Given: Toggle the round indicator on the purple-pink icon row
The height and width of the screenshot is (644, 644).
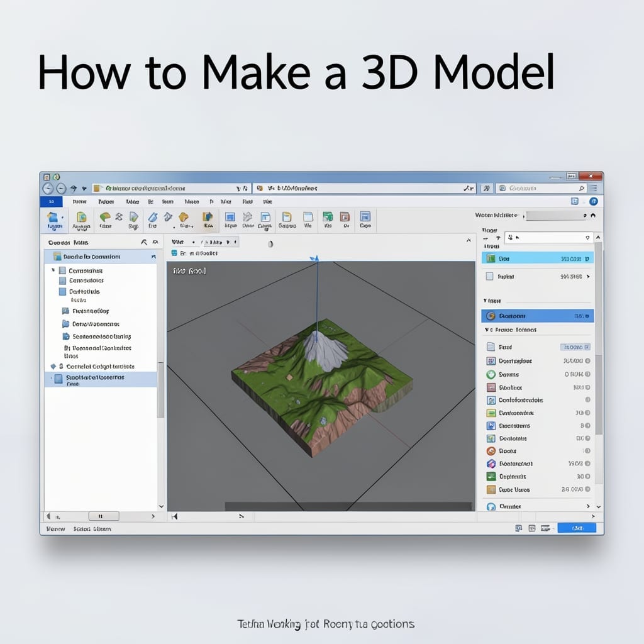Looking at the screenshot, I should [x=588, y=464].
